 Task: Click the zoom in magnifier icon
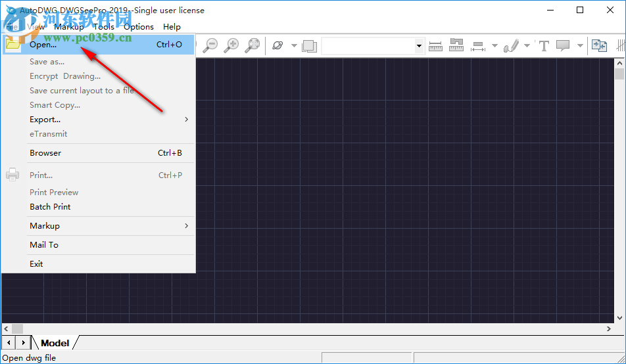[x=231, y=45]
